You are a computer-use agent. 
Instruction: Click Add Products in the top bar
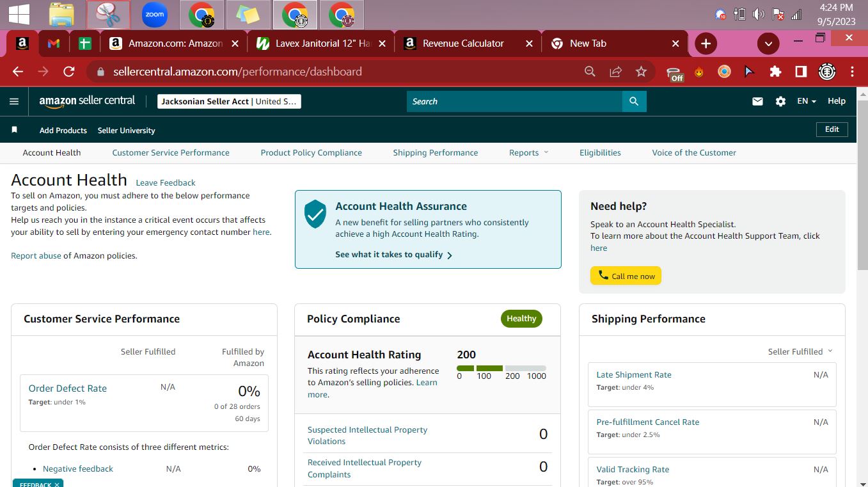(63, 130)
